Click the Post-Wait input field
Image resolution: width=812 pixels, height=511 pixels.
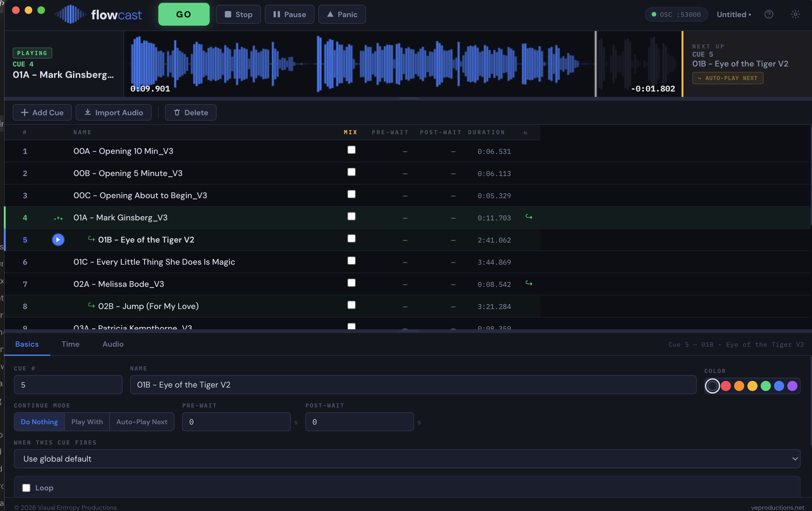pos(359,422)
